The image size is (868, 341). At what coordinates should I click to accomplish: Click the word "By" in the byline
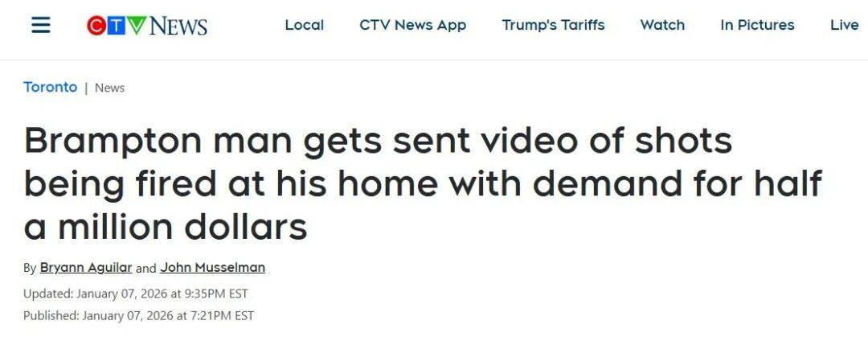[30, 269]
